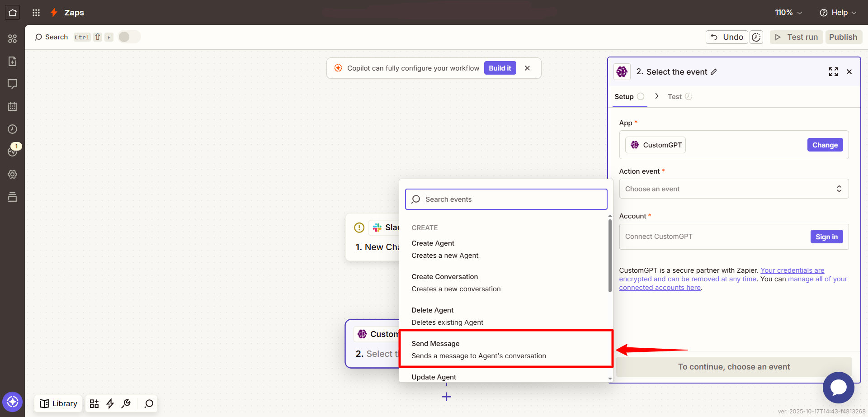Click the warning icon on Slack step
The width and height of the screenshot is (868, 417).
(359, 227)
